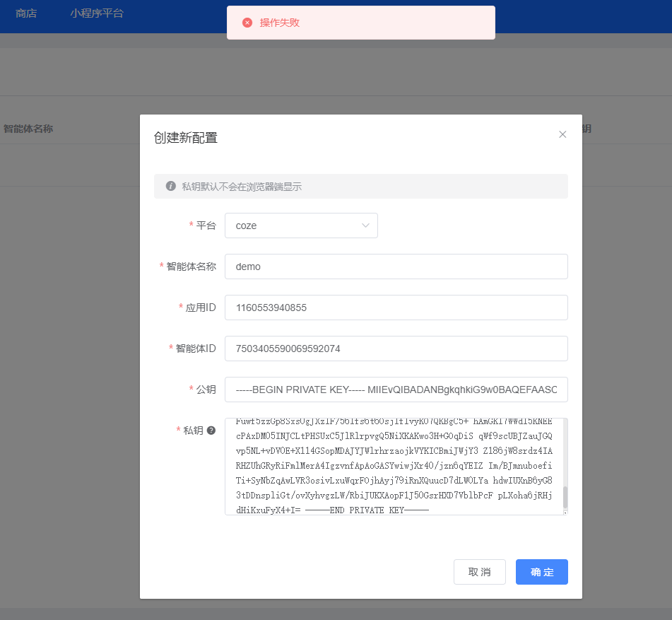Click into the 智能体ID input field
This screenshot has width=672, height=620.
396,349
